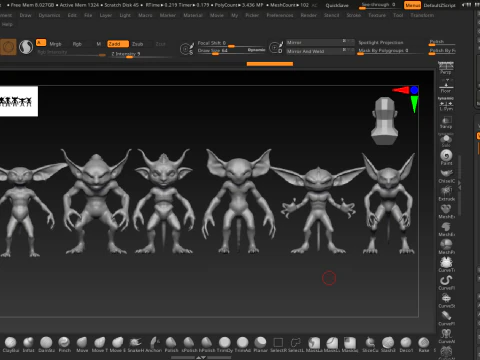Open the Help menu
Image resolution: width=480 pixels, height=360 pixels.
[x=7, y=24]
